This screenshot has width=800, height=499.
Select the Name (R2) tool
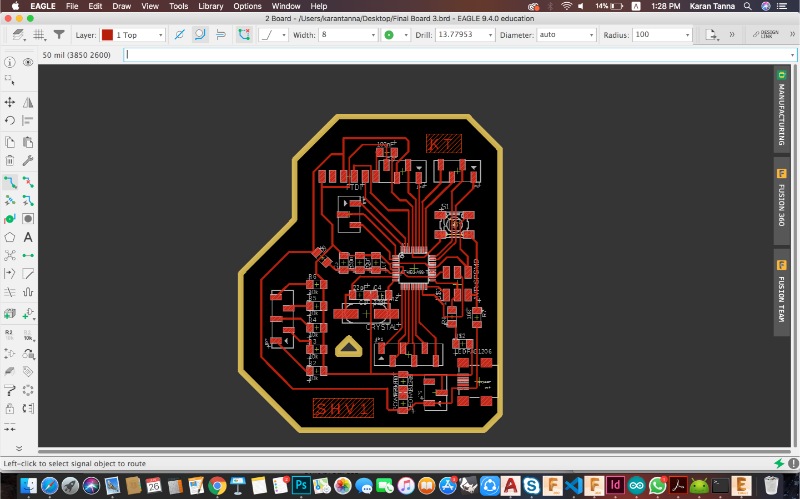pyautogui.click(x=10, y=335)
